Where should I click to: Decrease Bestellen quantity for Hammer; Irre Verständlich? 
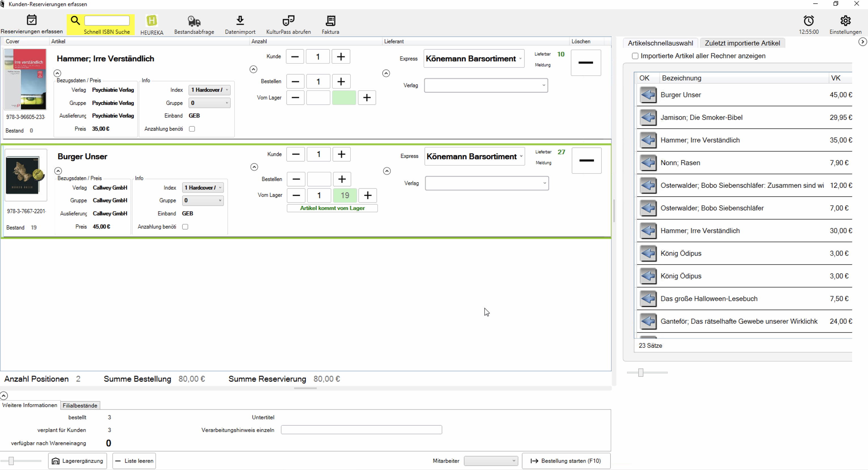295,82
